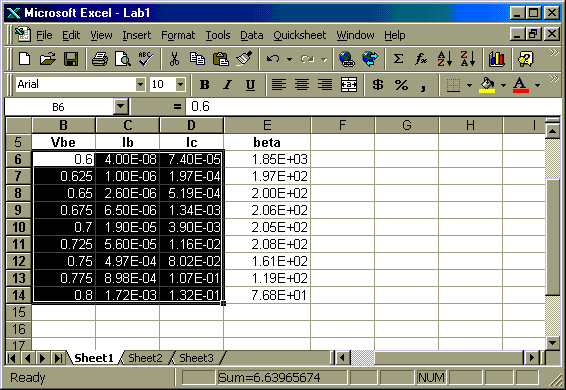Toggle Italic formatting

(x=227, y=85)
